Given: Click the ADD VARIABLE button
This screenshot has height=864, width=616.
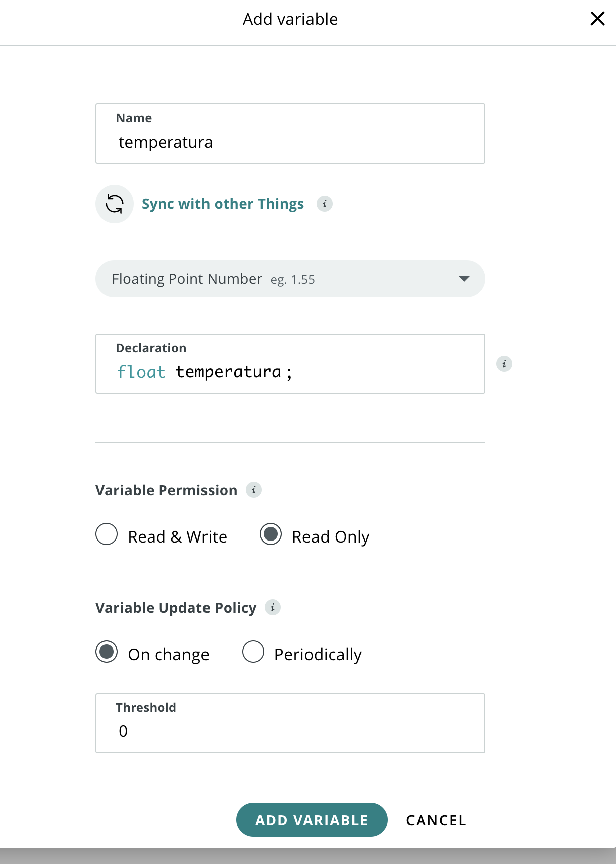Looking at the screenshot, I should coord(312,820).
